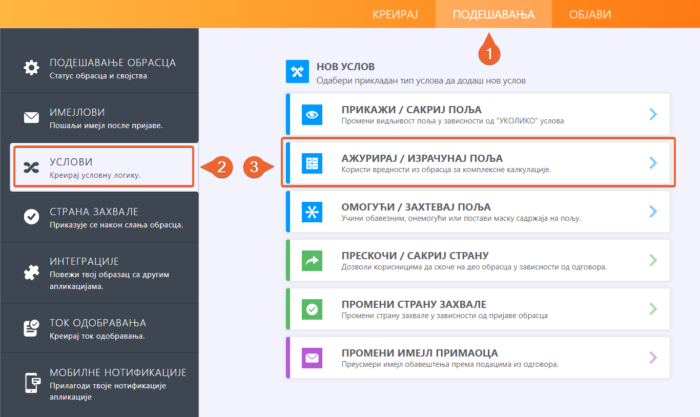Select ИМЕЈЛОВИ sidebar entry
This screenshot has height=417, width=700.
pos(100,118)
